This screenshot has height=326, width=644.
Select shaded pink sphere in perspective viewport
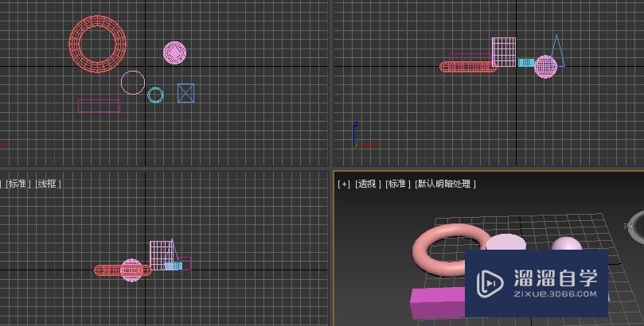click(566, 243)
